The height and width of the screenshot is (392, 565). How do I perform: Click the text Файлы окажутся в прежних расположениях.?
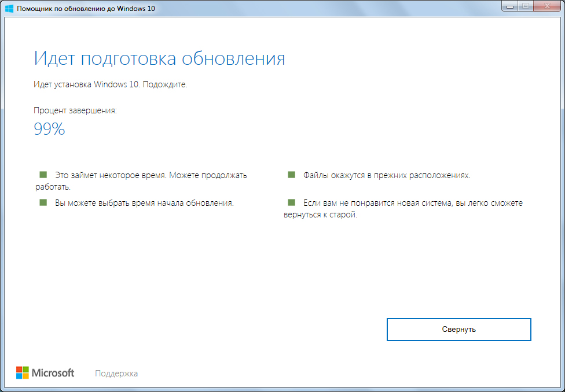click(x=387, y=176)
